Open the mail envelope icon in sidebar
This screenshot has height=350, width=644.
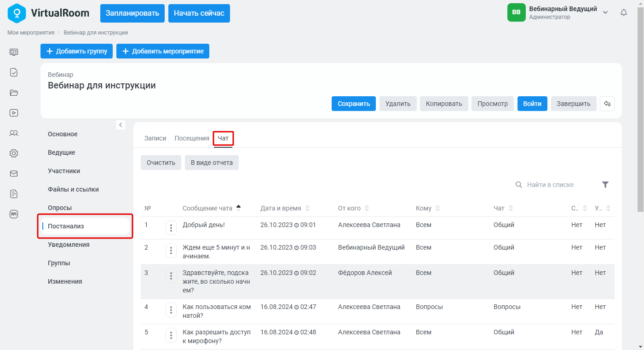pyautogui.click(x=14, y=174)
